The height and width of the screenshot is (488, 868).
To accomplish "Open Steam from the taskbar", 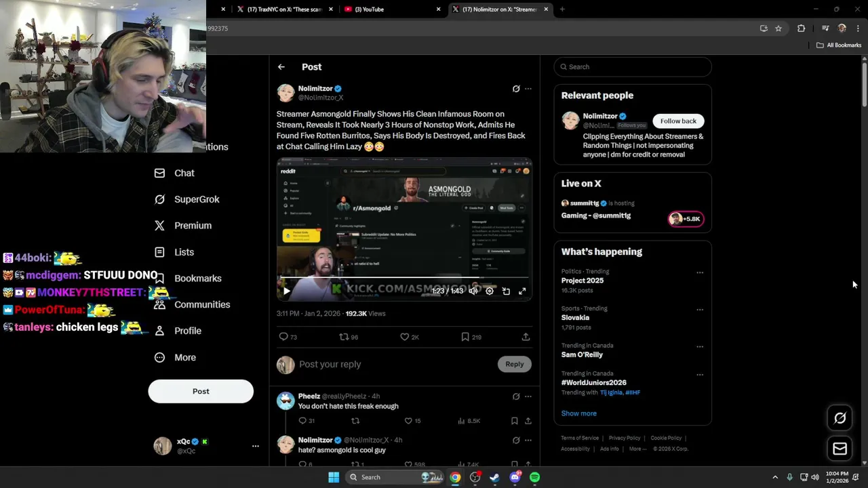I will pos(495,477).
